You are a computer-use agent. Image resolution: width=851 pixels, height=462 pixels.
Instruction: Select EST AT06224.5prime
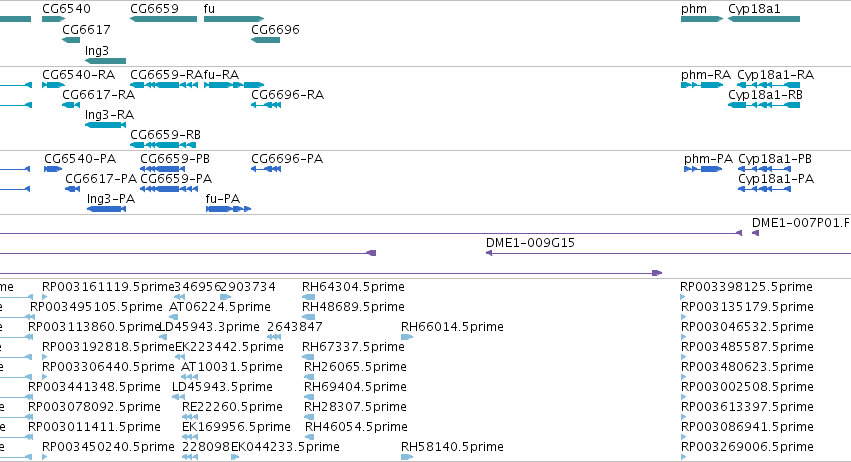tap(220, 307)
